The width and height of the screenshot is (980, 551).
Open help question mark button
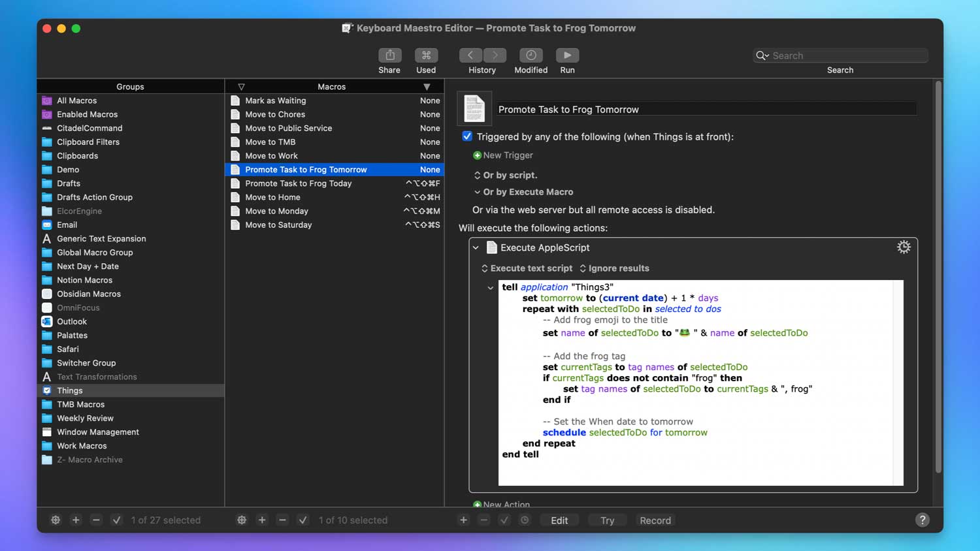(x=922, y=520)
